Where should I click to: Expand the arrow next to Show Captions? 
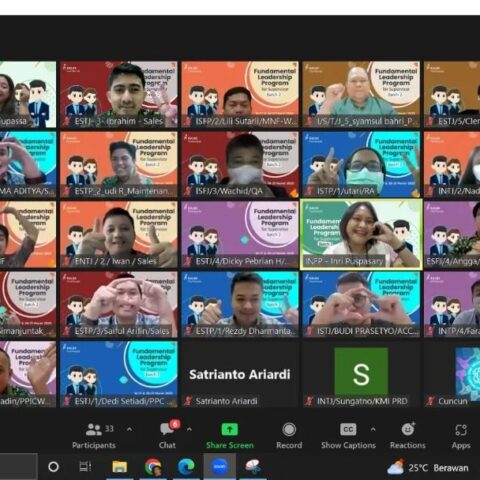[373, 429]
